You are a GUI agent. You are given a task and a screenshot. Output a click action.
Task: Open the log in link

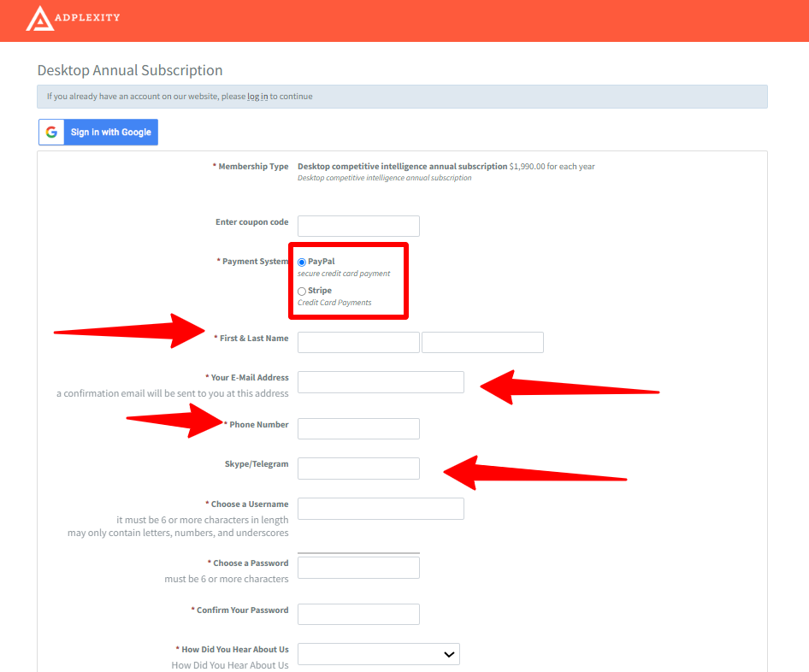[257, 97]
